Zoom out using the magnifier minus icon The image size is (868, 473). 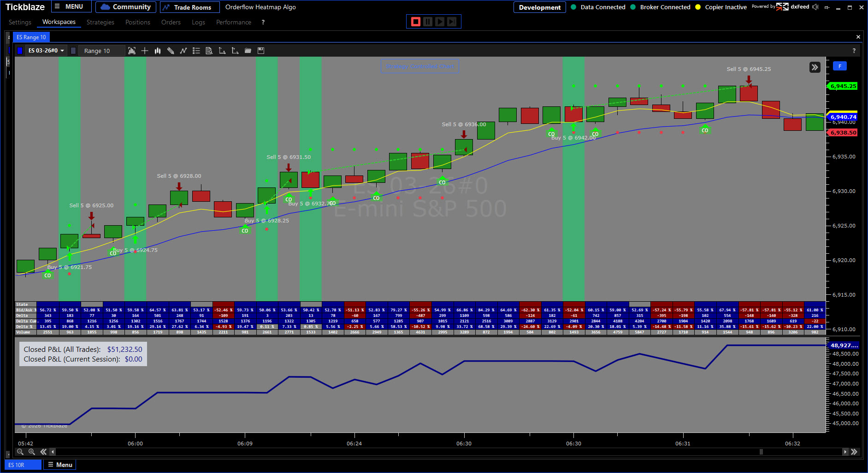pyautogui.click(x=20, y=452)
